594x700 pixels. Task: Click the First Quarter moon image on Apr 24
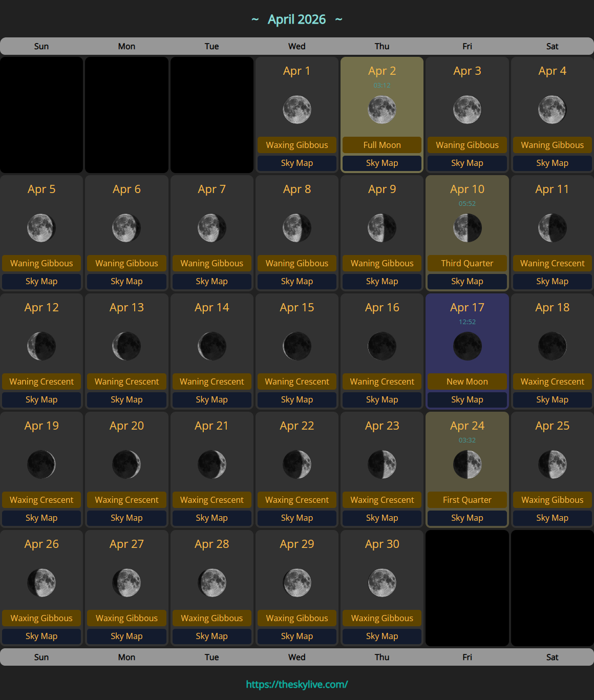coord(466,464)
